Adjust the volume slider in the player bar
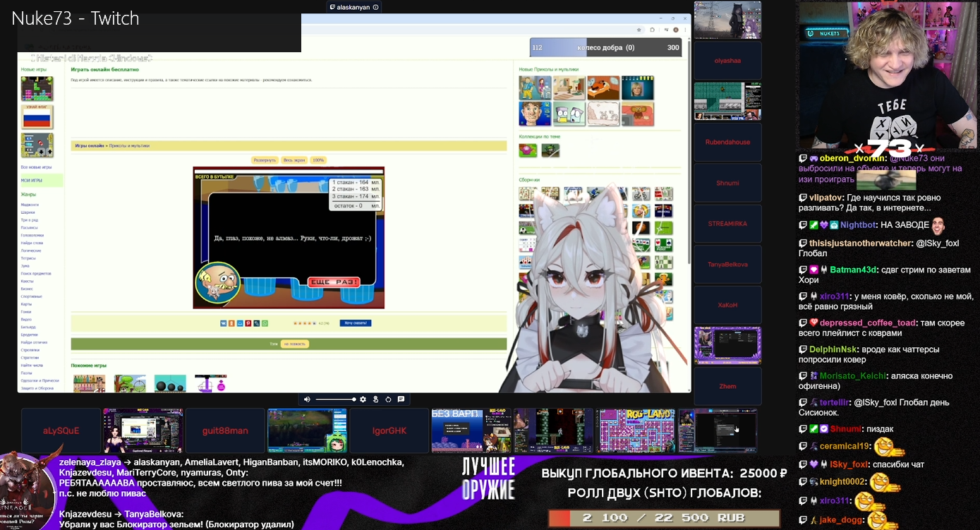The width and height of the screenshot is (980, 530). pyautogui.click(x=335, y=399)
